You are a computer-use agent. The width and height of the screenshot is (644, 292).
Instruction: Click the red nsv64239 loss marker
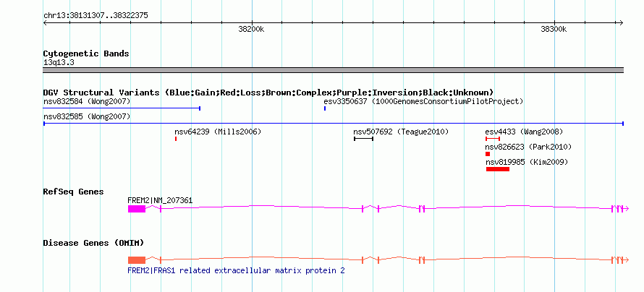pos(176,139)
